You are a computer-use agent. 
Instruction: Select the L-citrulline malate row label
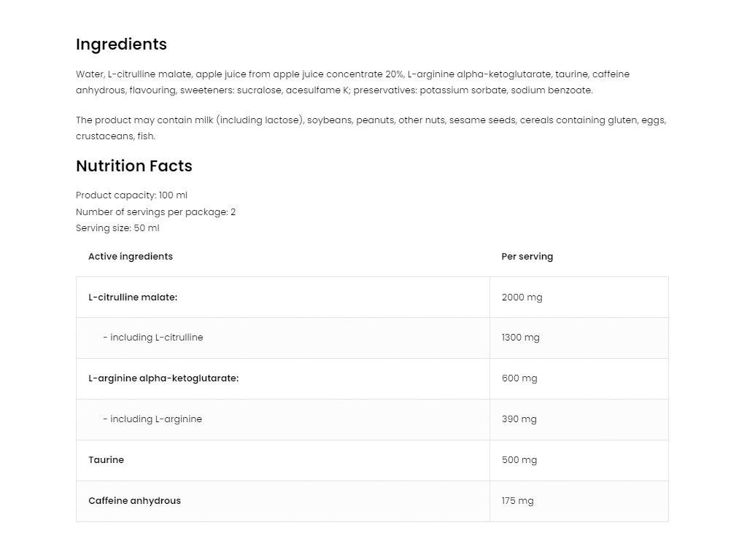(x=133, y=297)
